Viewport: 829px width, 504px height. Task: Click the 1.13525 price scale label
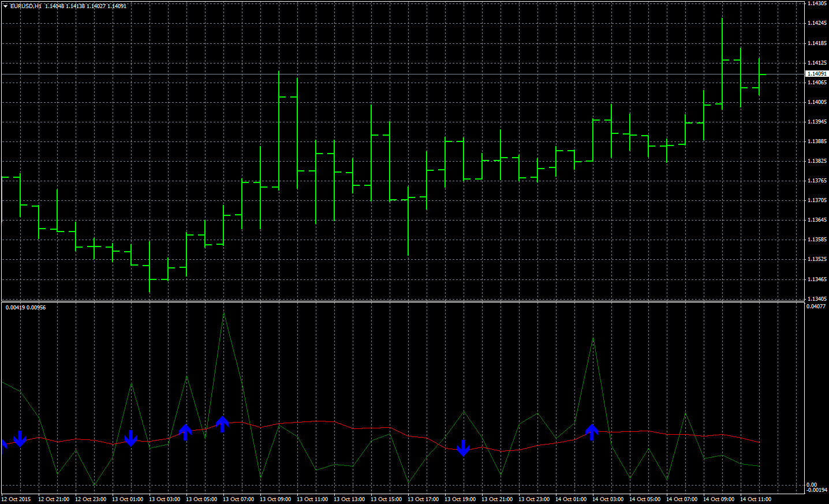(817, 259)
